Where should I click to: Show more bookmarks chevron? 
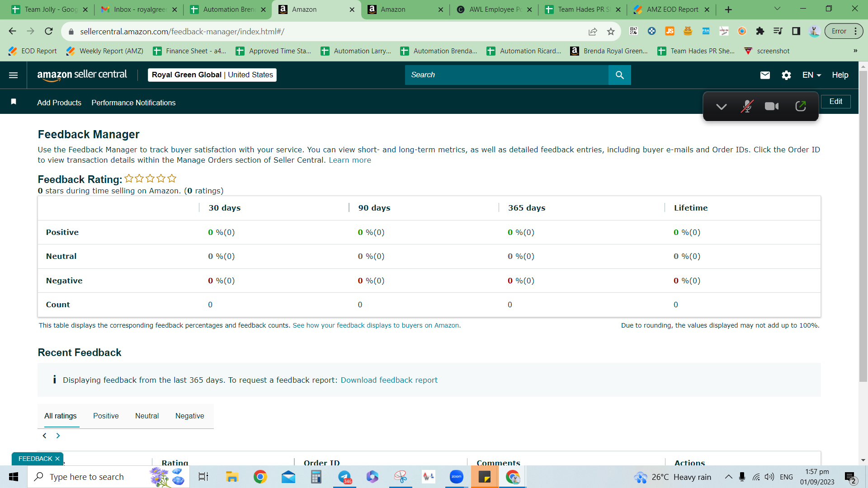[x=855, y=51]
